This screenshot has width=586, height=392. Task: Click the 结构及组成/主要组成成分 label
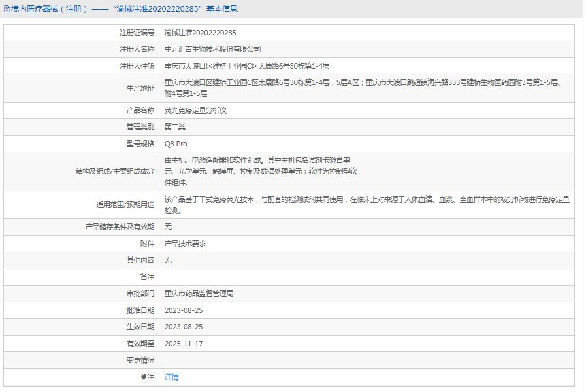115,172
